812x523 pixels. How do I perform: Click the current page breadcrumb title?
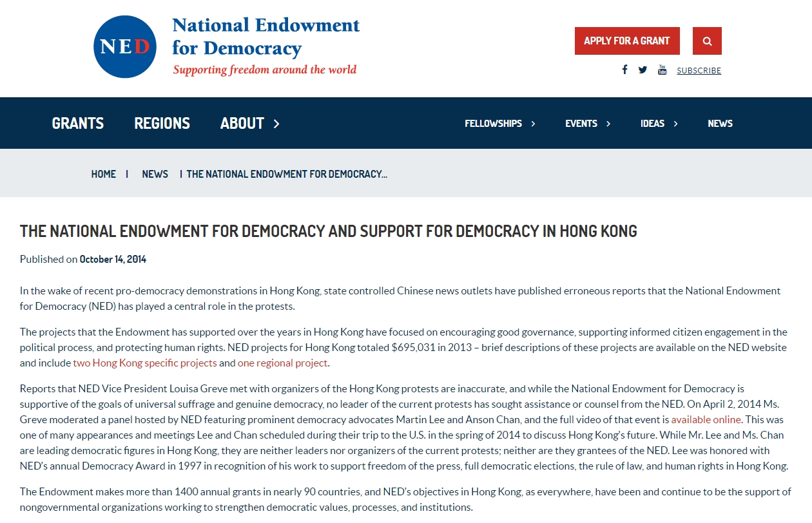click(287, 174)
